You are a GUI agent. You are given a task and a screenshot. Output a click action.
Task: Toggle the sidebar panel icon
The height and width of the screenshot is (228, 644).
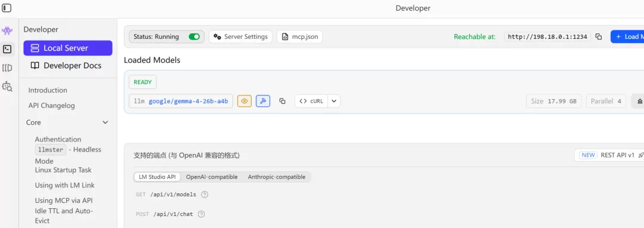click(7, 8)
